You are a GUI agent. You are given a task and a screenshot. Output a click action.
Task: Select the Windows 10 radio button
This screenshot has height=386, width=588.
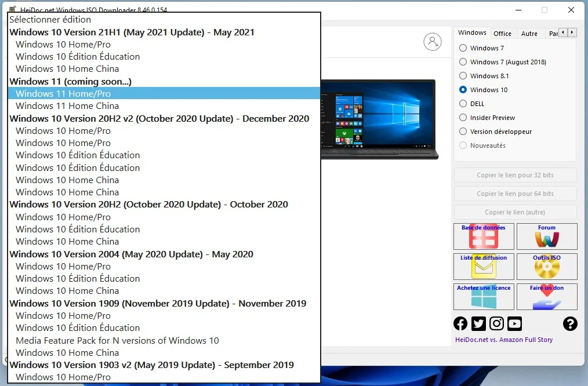tap(463, 90)
